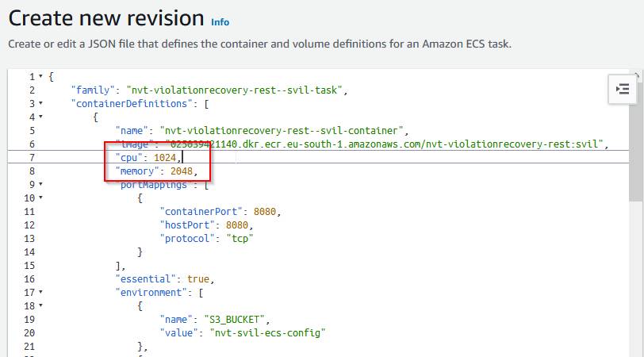Open the Info link beside the title
Viewport: 644px width, 357px height.
[220, 22]
